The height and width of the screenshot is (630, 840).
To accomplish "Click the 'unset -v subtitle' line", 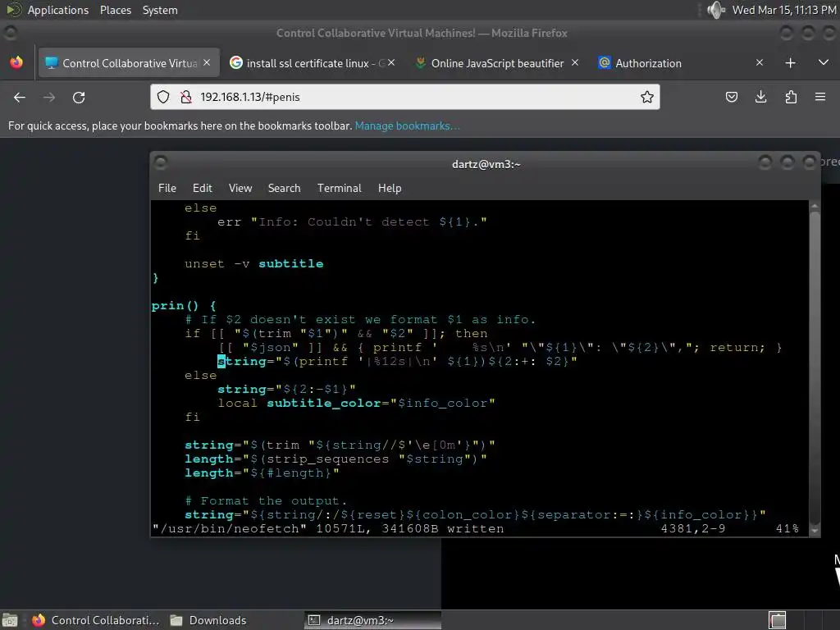I will point(254,264).
